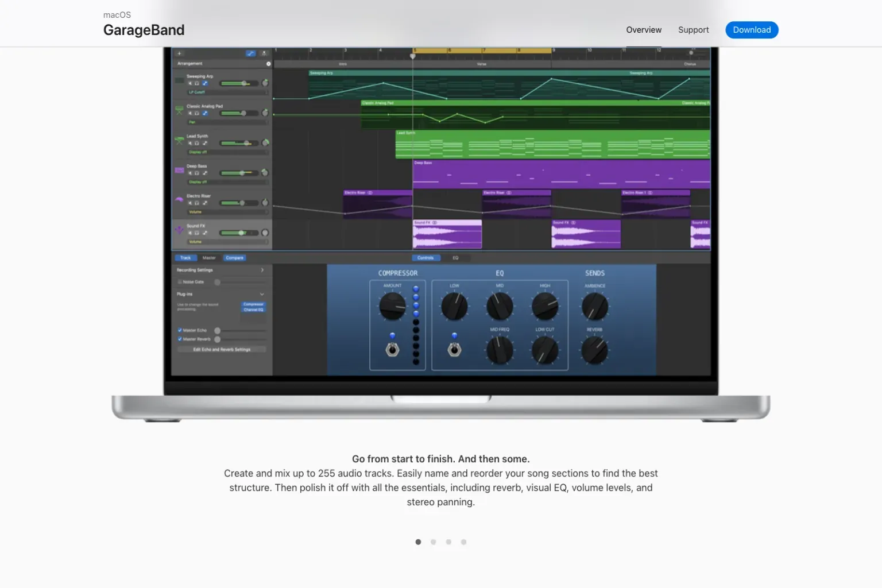Open the Overview page tab
This screenshot has height=588, width=882.
[644, 30]
